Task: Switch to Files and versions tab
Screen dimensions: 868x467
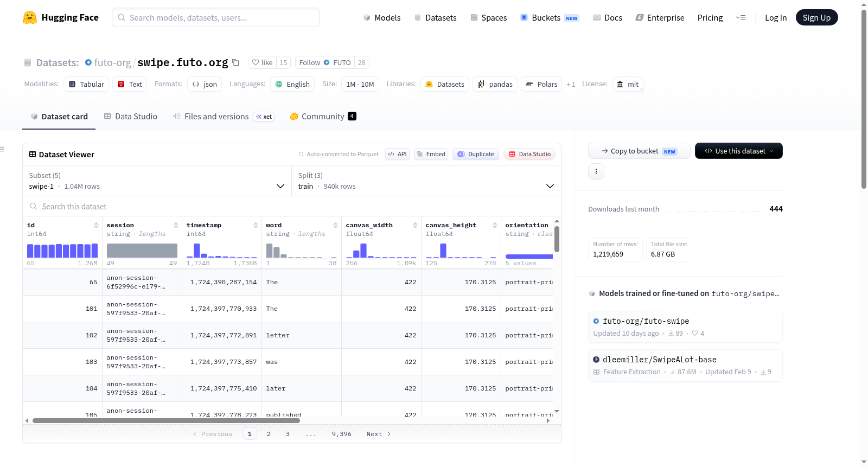Action: 224,116
